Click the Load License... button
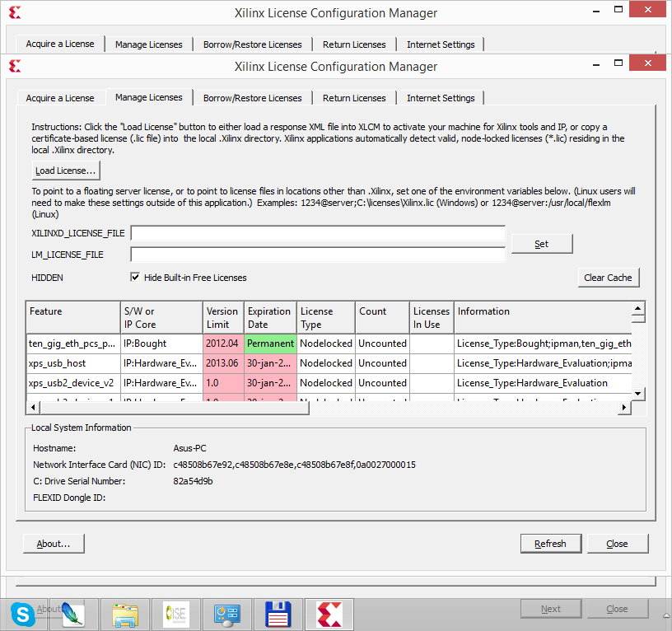672x631 pixels. pyautogui.click(x=66, y=171)
